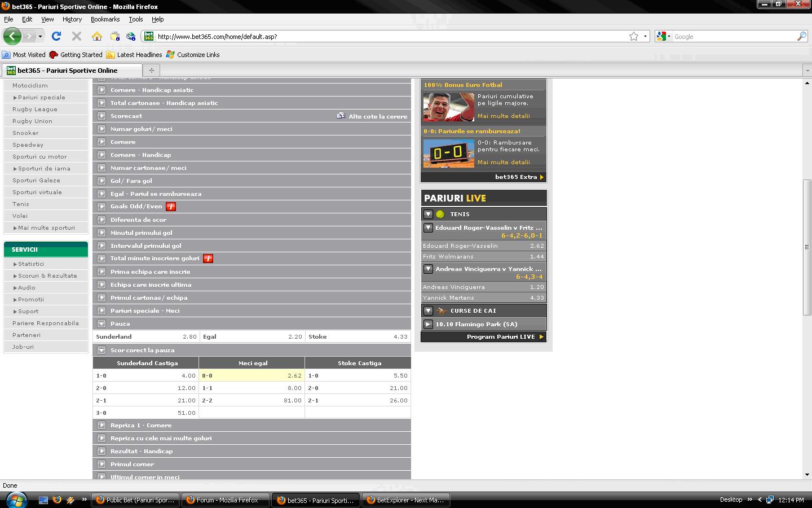The image size is (812, 508).
Task: Click the horse racing icon beside Curse de Cai
Action: point(441,311)
